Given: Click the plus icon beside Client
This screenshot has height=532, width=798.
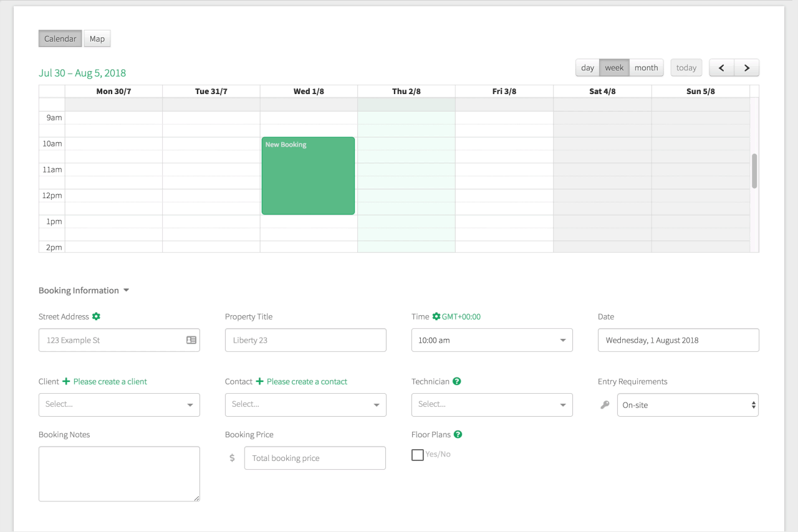Looking at the screenshot, I should (x=66, y=381).
